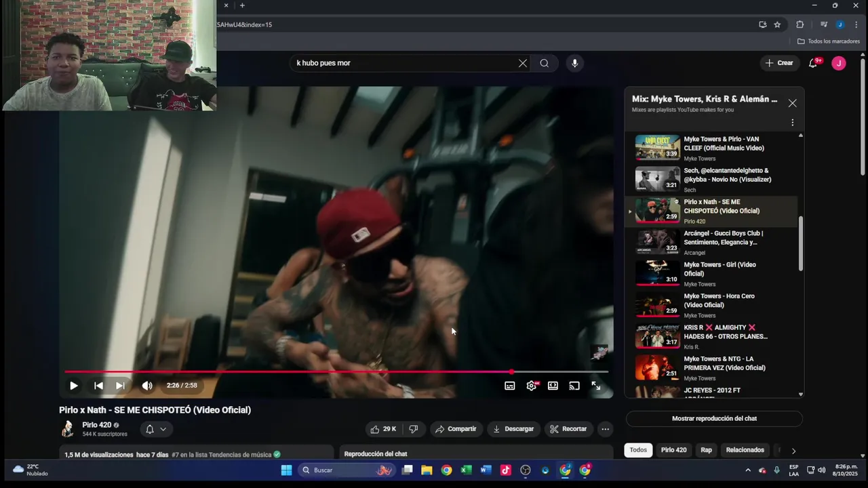Open more actions three-dot menu below video
The width and height of the screenshot is (868, 488).
(606, 429)
